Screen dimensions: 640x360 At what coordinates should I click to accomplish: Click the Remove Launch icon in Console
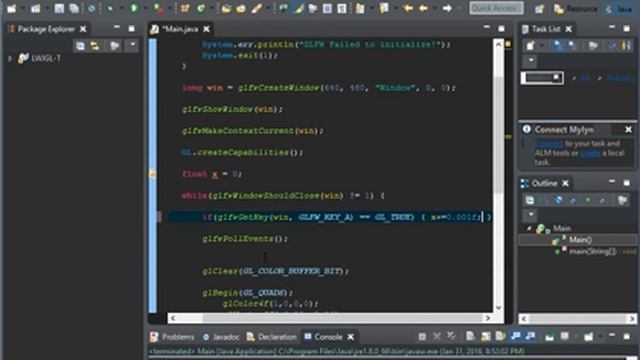(x=437, y=336)
